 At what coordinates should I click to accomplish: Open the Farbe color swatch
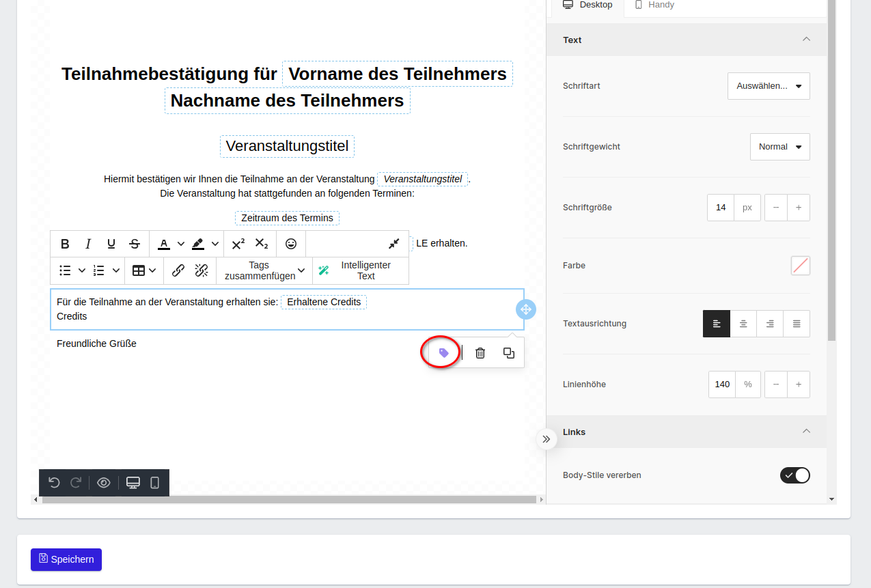click(x=800, y=266)
